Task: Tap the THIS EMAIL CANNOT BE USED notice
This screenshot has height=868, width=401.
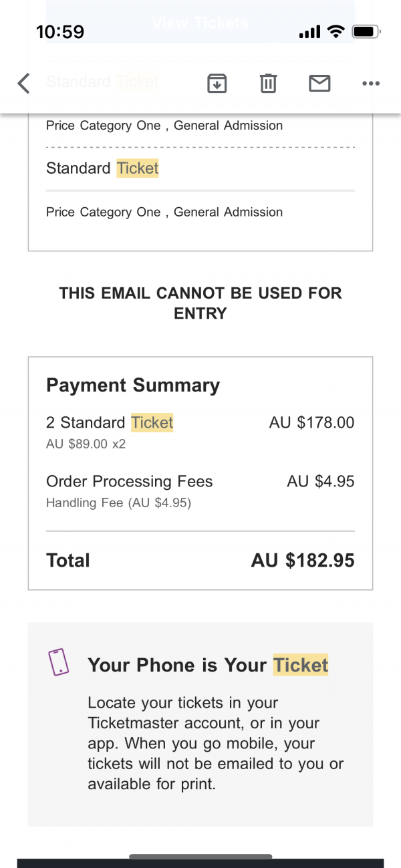Action: pyautogui.click(x=200, y=303)
